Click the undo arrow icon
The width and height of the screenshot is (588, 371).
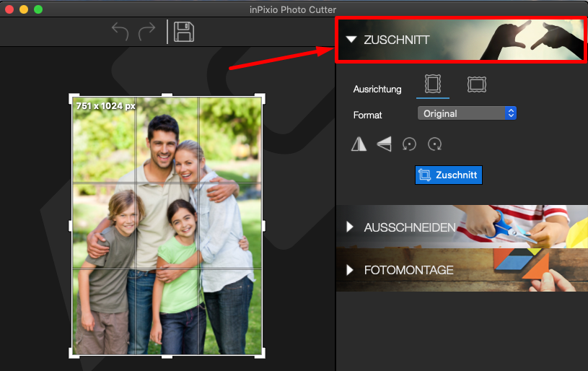(120, 32)
